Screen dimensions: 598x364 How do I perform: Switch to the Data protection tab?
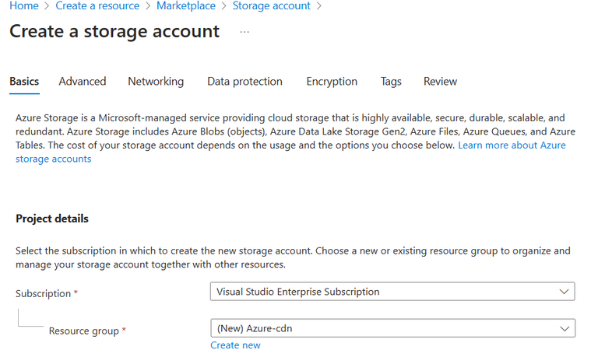point(244,81)
